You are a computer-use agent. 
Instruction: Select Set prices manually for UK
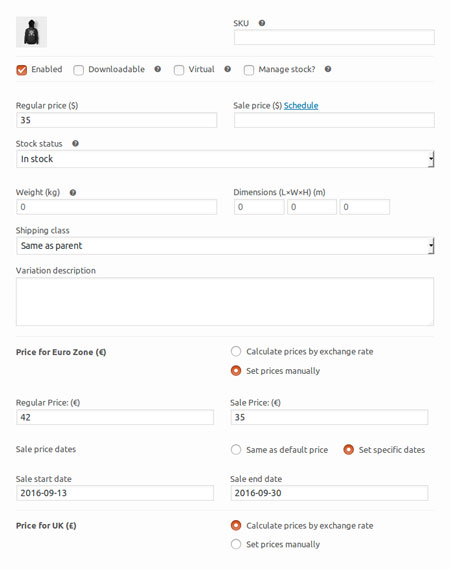click(236, 544)
